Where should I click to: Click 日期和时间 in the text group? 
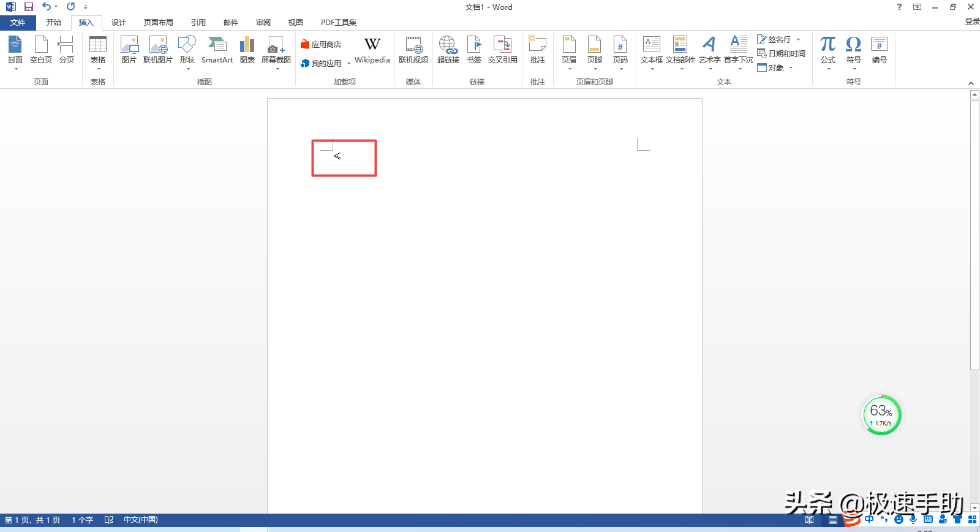click(x=782, y=54)
